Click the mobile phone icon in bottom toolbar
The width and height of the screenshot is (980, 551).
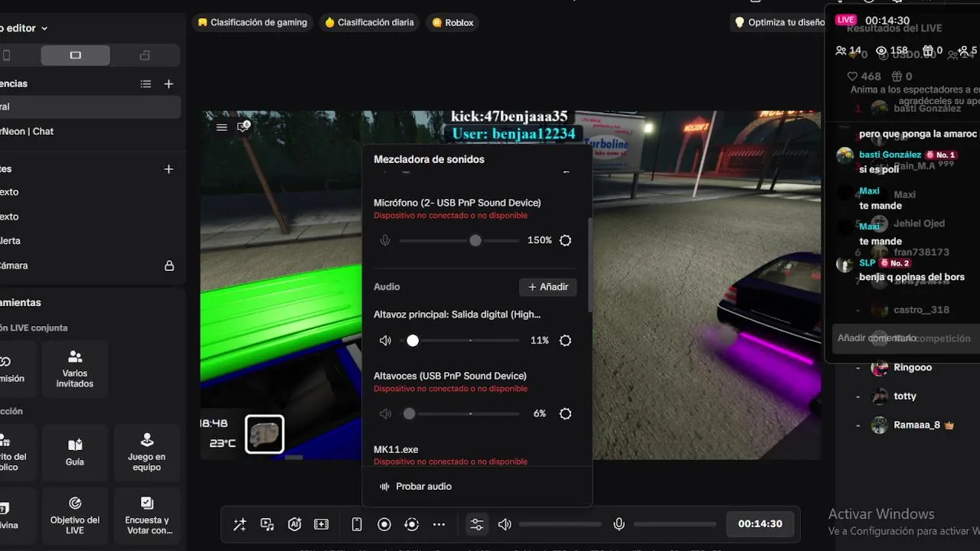356,524
